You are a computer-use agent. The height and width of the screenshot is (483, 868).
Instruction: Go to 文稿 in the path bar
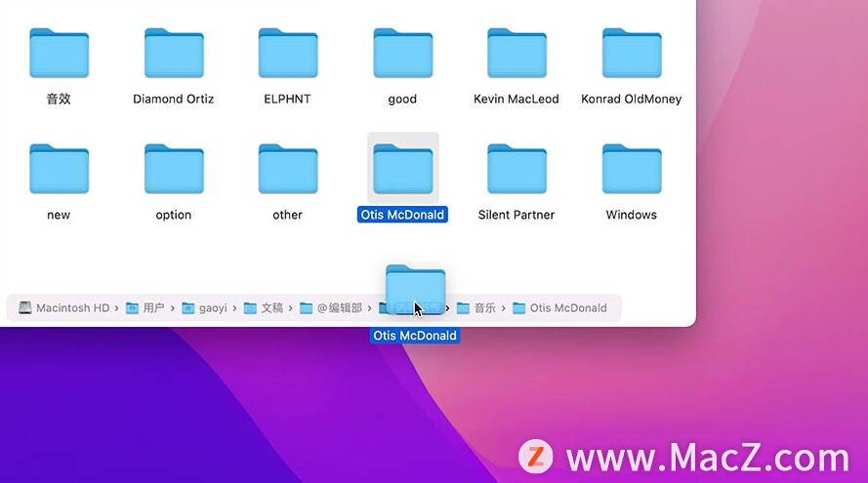click(264, 307)
